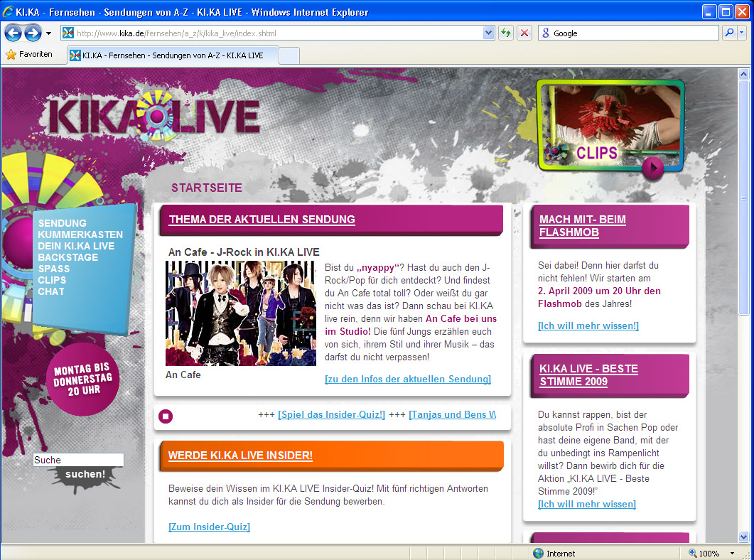Select the KI.KA LIVE browser tab
This screenshot has width=754, height=560.
coord(173,55)
